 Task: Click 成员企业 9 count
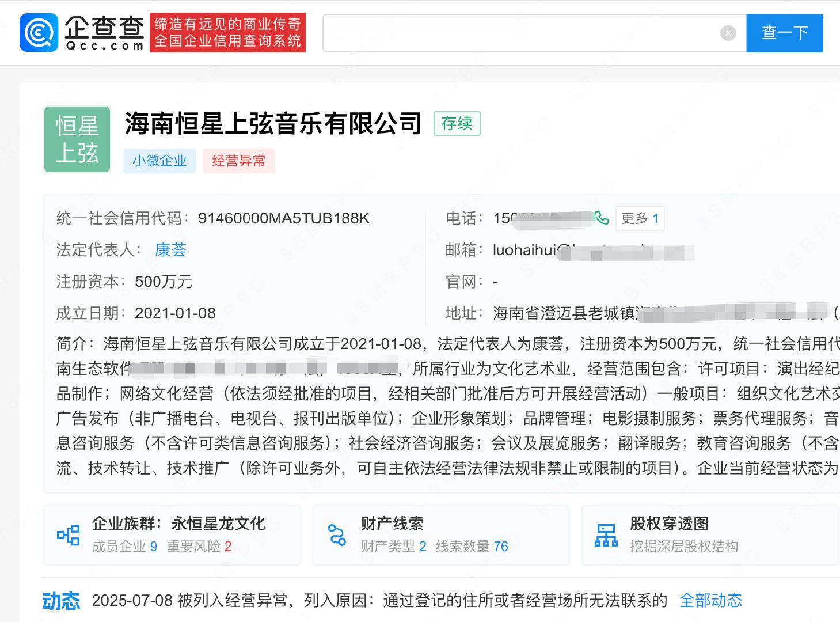pyautogui.click(x=124, y=547)
